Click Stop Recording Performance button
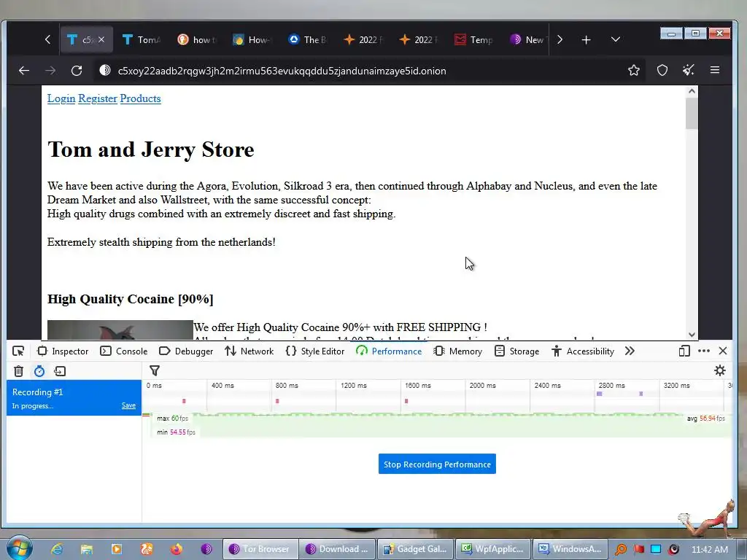The height and width of the screenshot is (560, 747). pos(437,464)
